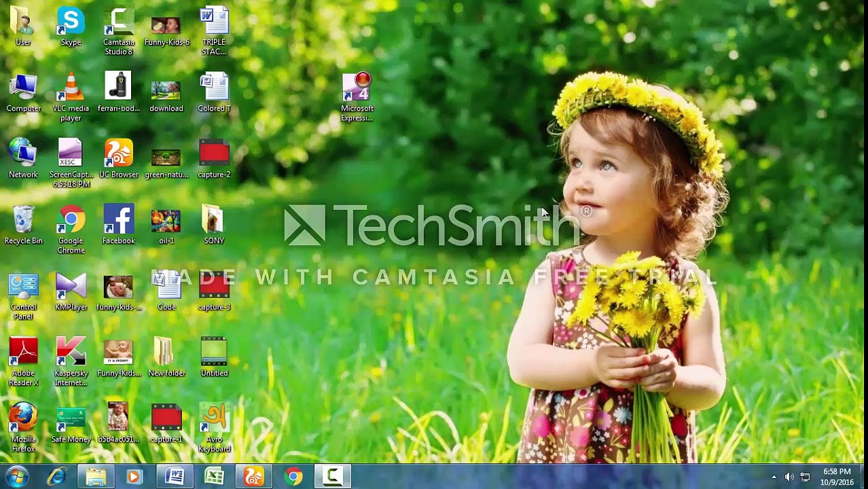Select the capture-2 video file

214,158
